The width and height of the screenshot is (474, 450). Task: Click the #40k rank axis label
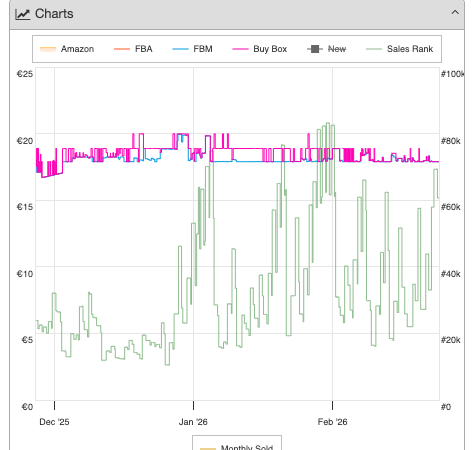(x=451, y=274)
